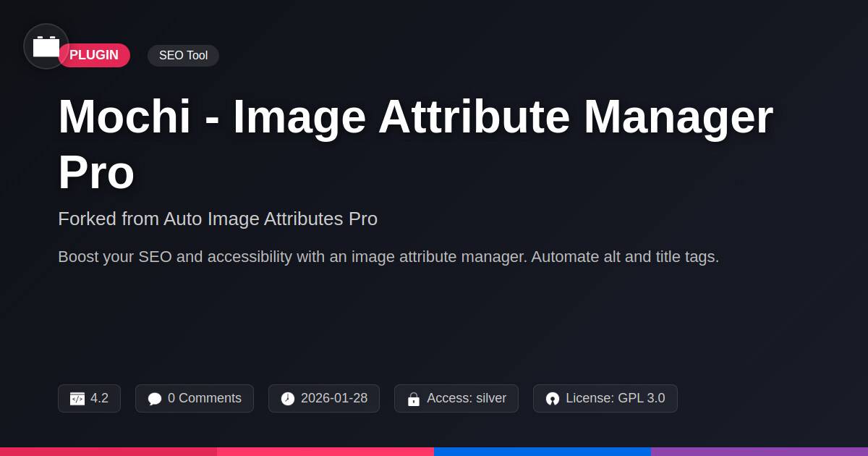This screenshot has height=456, width=868.
Task: Click the open source license icon
Action: 553,399
